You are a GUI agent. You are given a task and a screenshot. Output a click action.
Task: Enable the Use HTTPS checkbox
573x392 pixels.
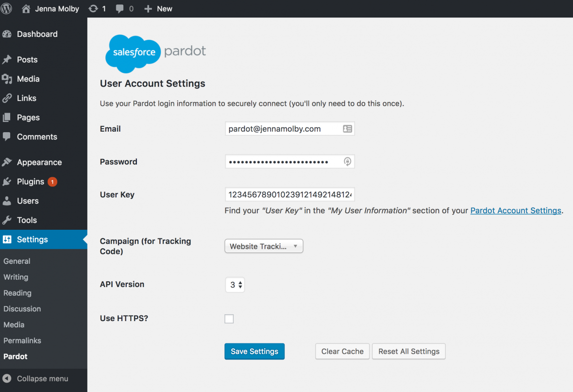[x=229, y=319]
